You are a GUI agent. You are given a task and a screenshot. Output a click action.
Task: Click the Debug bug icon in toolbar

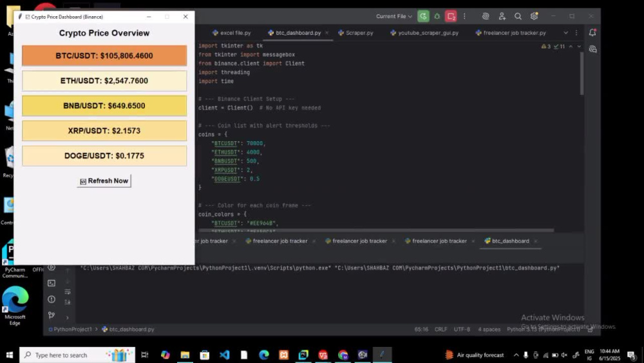[437, 17]
